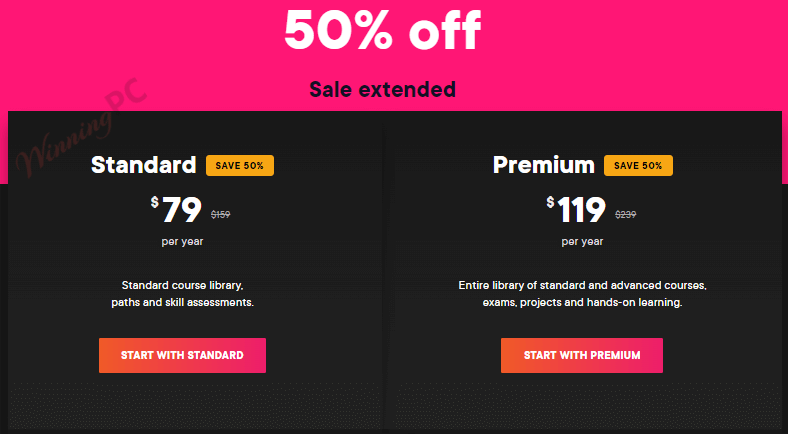This screenshot has width=788, height=434.
Task: Click the Start with Standard button
Action: tap(182, 355)
